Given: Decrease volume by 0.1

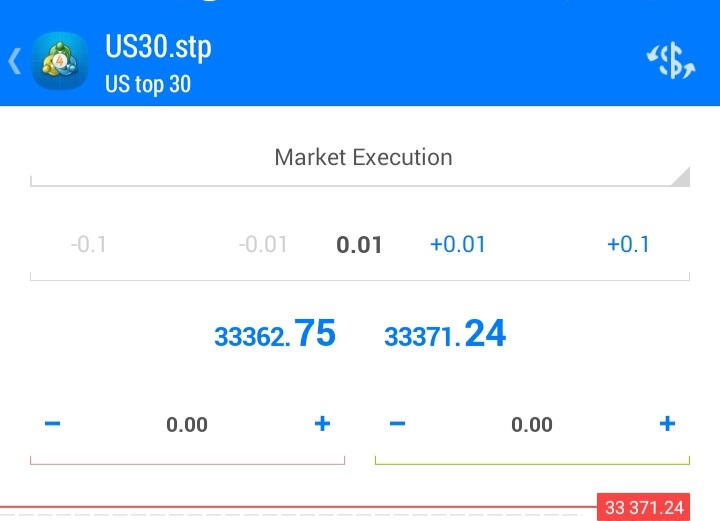Looking at the screenshot, I should coord(89,245).
